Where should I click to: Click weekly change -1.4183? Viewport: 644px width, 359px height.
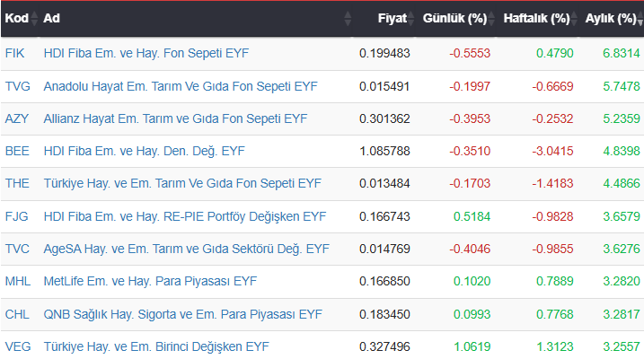coord(552,183)
